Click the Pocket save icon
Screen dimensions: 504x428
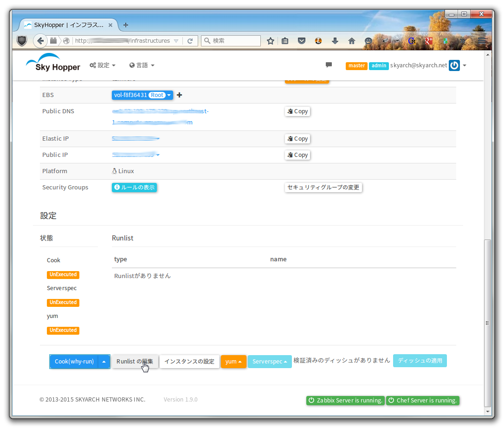[x=302, y=41]
